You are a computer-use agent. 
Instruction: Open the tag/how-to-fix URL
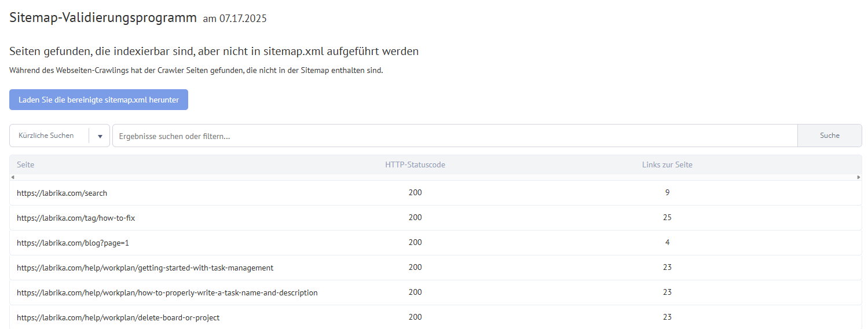tap(76, 218)
